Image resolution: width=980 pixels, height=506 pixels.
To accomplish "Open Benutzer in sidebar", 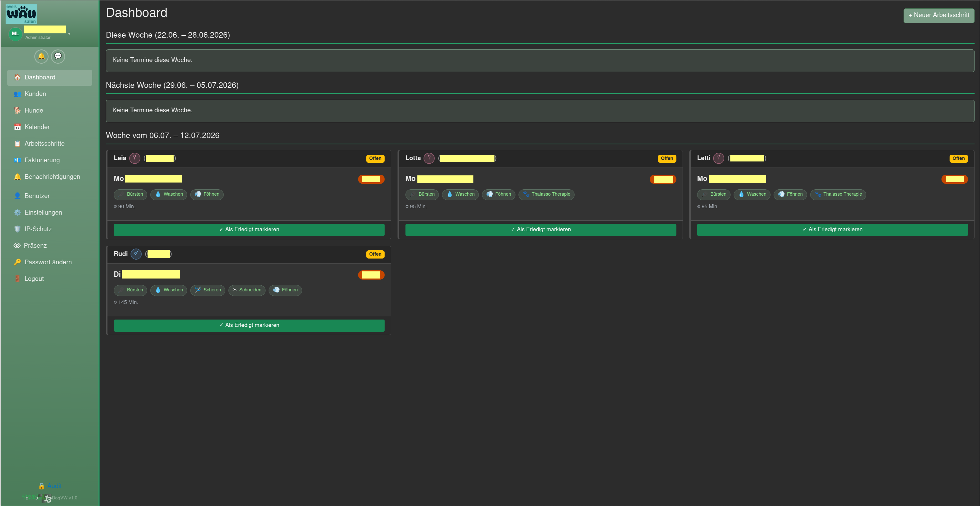I will 49,196.
